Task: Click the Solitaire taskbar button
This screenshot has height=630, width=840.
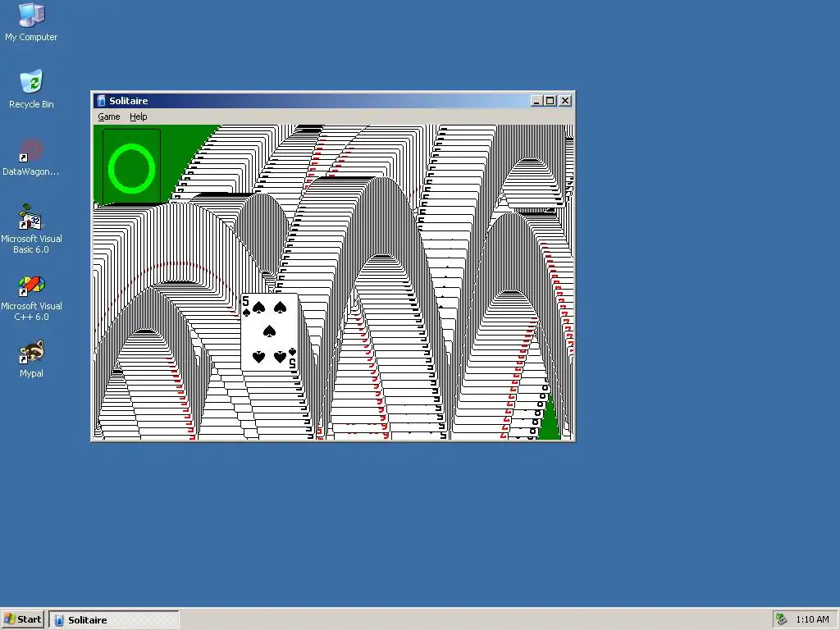Action: tap(114, 620)
